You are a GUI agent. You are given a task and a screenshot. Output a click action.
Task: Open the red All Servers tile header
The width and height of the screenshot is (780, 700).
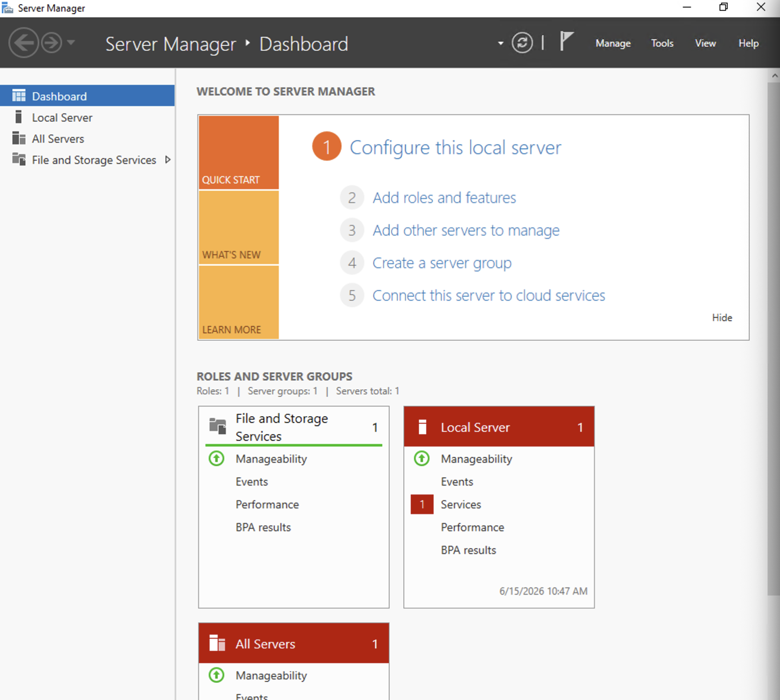[x=294, y=643]
